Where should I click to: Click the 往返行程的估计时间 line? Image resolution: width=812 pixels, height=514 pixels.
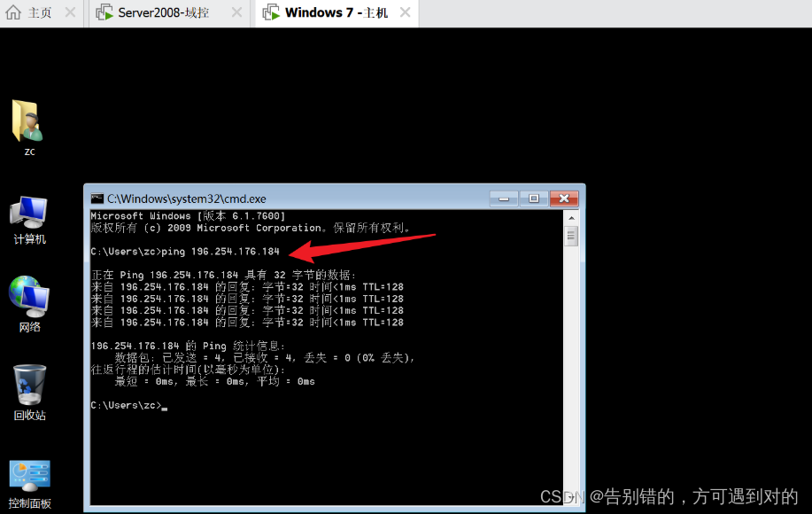(188, 370)
